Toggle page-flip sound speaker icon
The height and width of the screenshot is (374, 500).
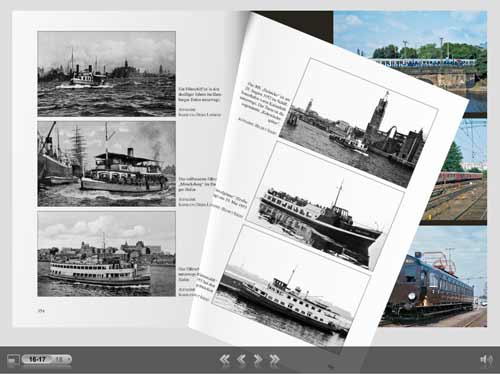tap(486, 359)
